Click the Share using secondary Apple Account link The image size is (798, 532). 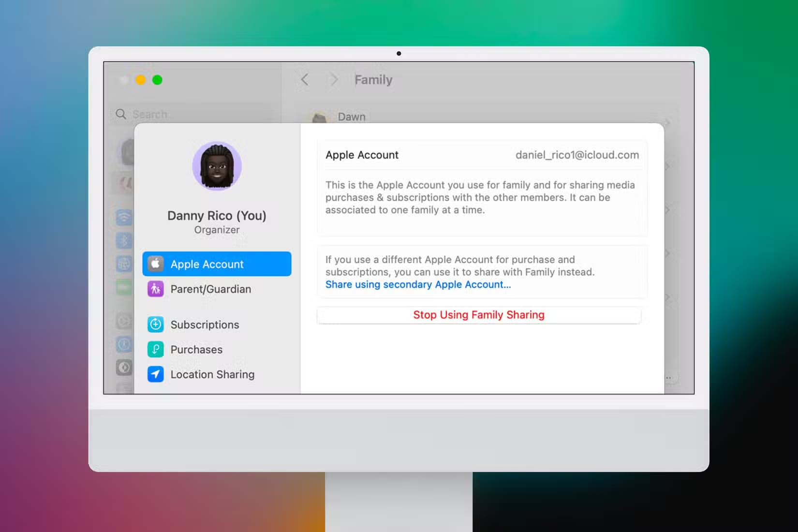pos(418,284)
